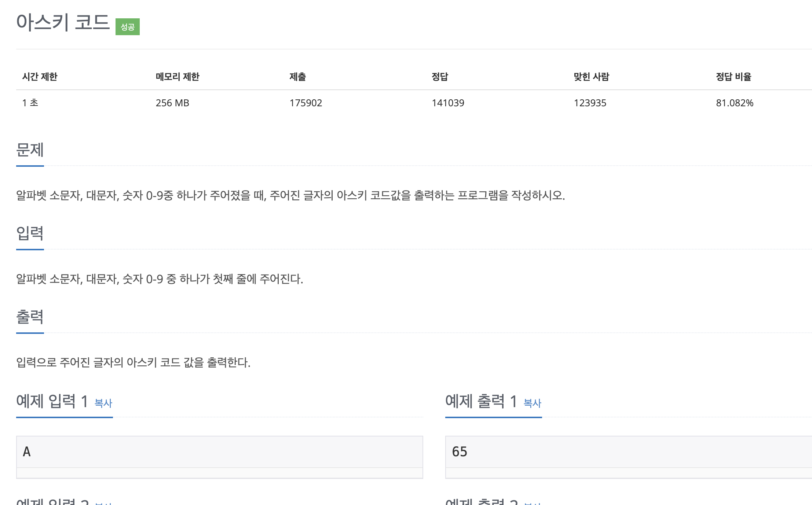
Task: Click the 입력 section heading
Action: point(30,233)
